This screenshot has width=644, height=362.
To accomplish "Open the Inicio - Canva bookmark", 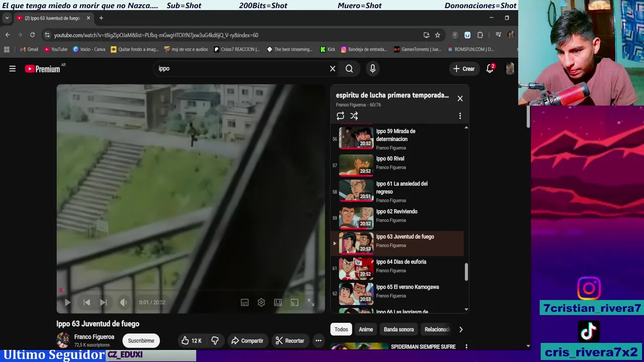I will click(x=89, y=49).
